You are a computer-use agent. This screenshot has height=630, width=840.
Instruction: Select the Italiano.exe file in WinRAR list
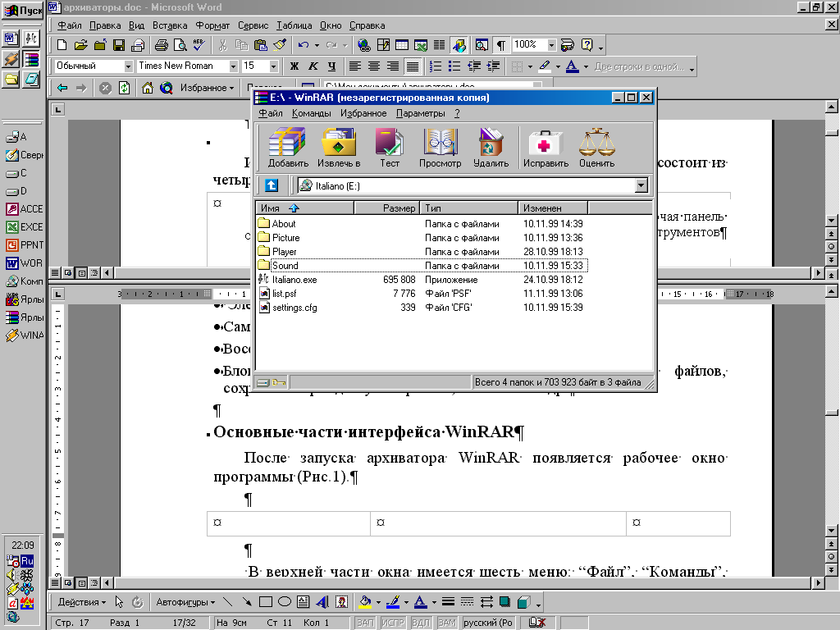[x=294, y=280]
